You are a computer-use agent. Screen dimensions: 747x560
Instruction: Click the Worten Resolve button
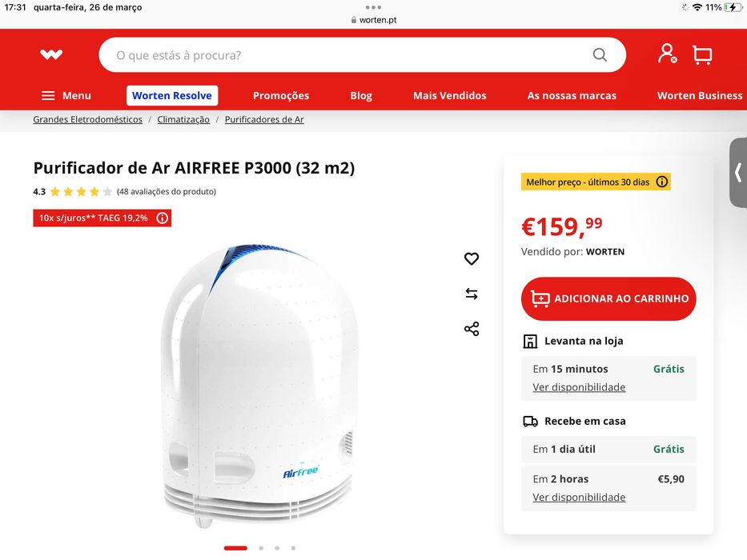pyautogui.click(x=172, y=96)
